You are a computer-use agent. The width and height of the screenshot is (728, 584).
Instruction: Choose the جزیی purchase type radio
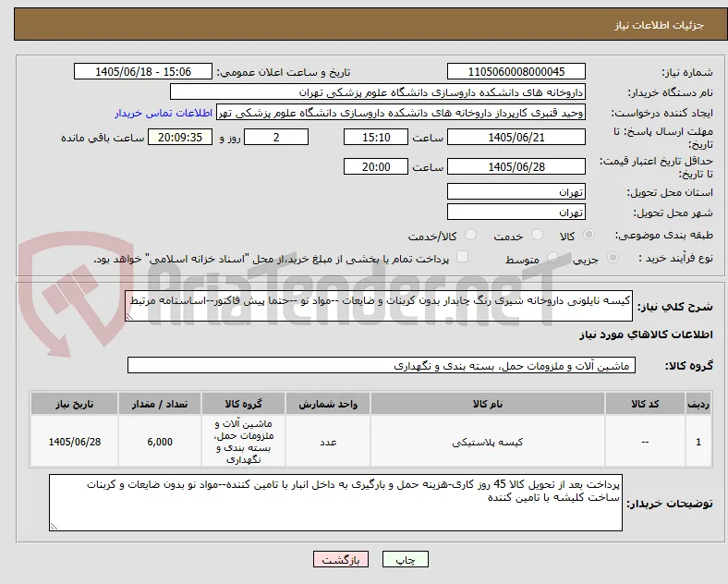coord(613,258)
